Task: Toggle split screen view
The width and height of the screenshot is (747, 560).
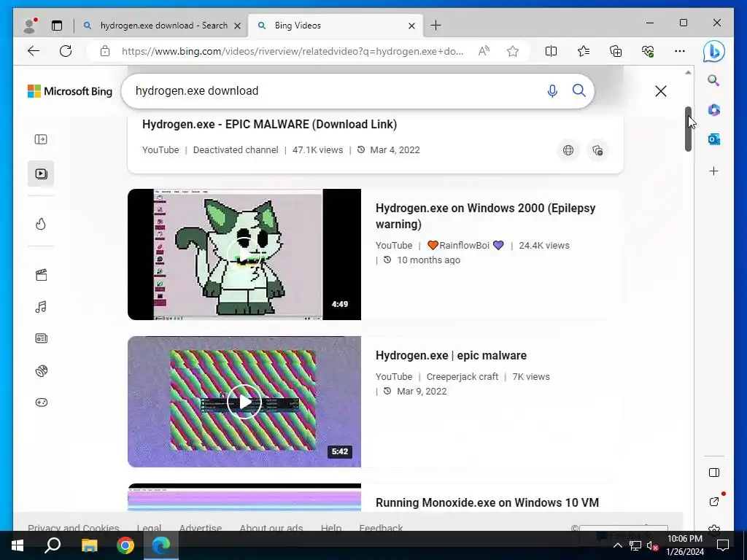Action: [551, 52]
